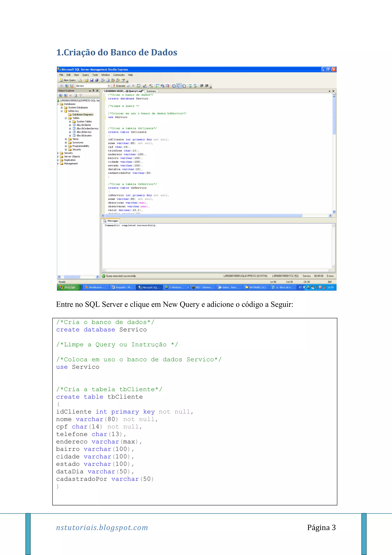Click the nstutoriais.blogspot.com footer link
The image size is (392, 555).
tap(102, 527)
